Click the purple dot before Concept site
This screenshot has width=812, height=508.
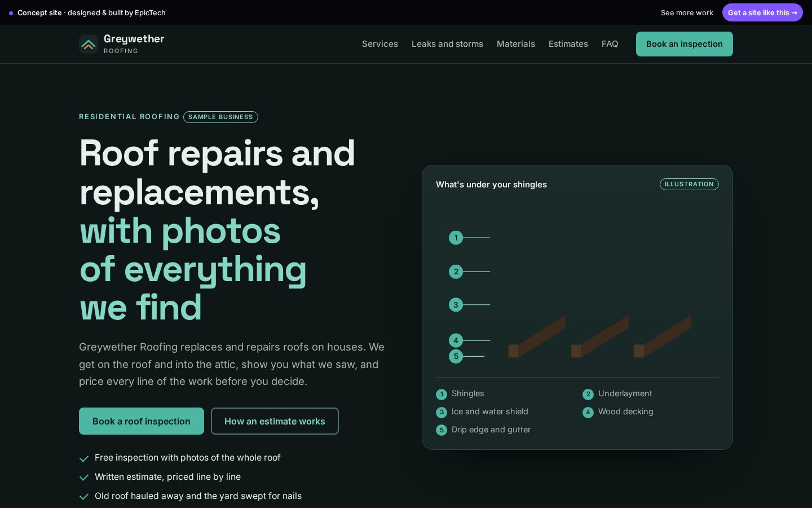[x=11, y=13]
